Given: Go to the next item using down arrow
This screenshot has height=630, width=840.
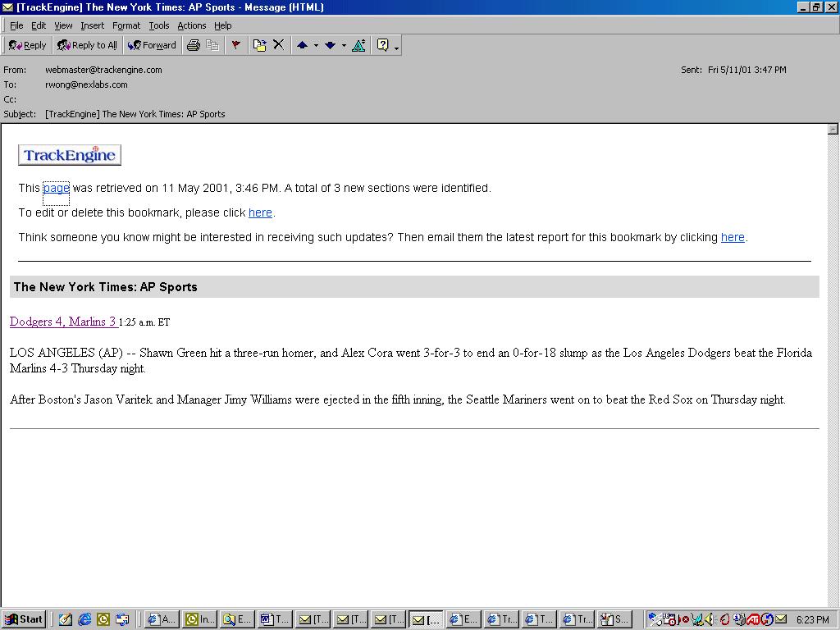Looking at the screenshot, I should pos(330,46).
